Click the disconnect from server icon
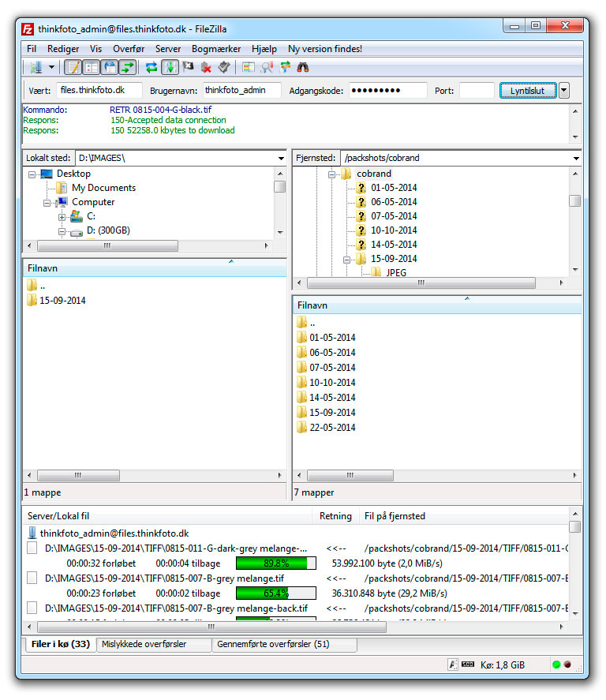606x700 pixels. (x=207, y=67)
